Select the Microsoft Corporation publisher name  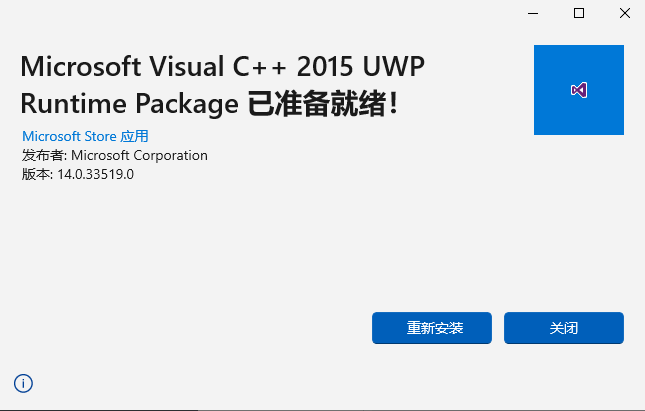[x=139, y=155]
